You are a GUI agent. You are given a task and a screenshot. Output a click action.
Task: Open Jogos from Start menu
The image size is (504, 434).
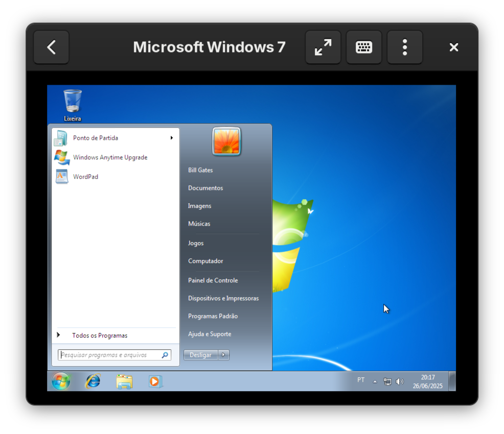pyautogui.click(x=196, y=244)
